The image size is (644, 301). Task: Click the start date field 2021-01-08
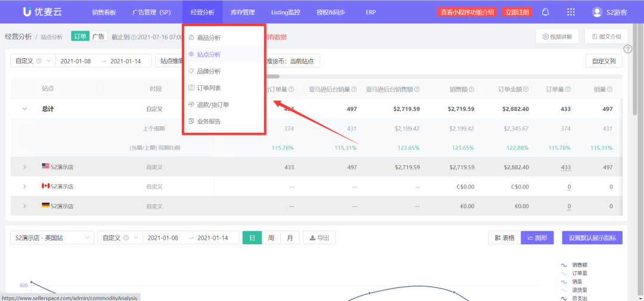[76, 61]
